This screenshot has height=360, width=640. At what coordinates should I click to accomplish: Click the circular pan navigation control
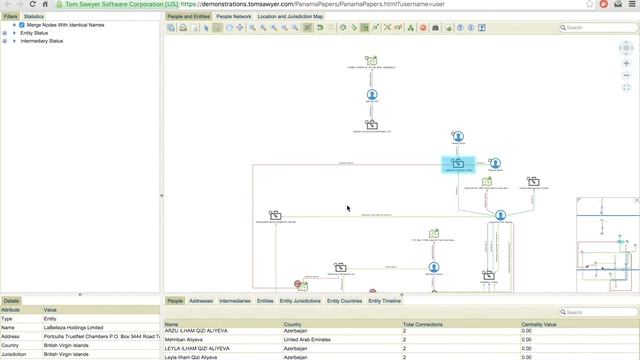626,48
